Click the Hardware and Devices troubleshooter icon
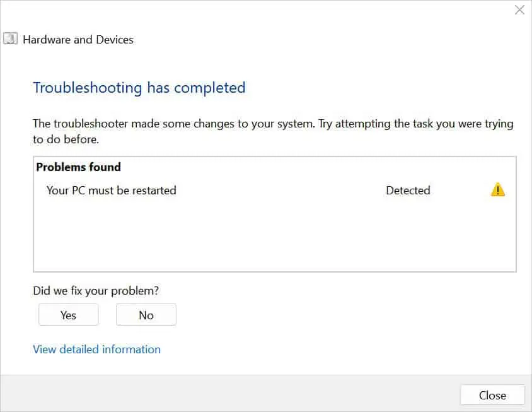The width and height of the screenshot is (532, 412). [10, 38]
